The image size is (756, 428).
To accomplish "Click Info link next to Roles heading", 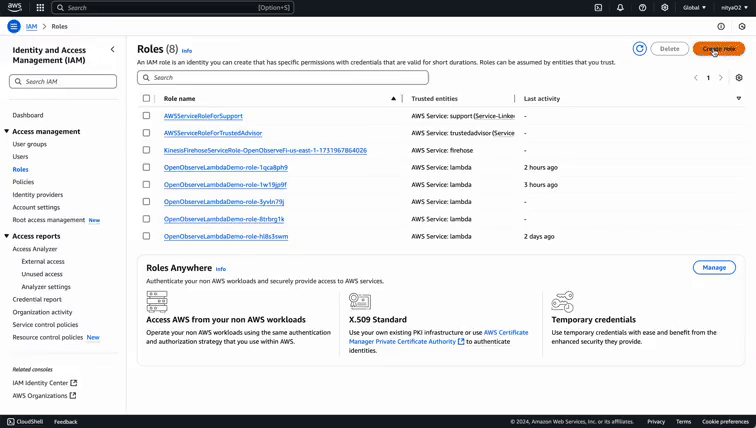I will pyautogui.click(x=187, y=51).
